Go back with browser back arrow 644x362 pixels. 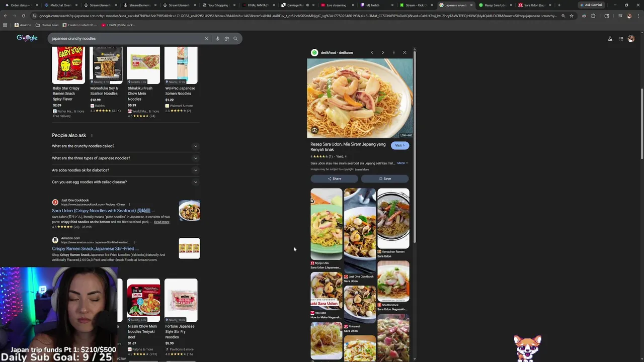point(5,16)
